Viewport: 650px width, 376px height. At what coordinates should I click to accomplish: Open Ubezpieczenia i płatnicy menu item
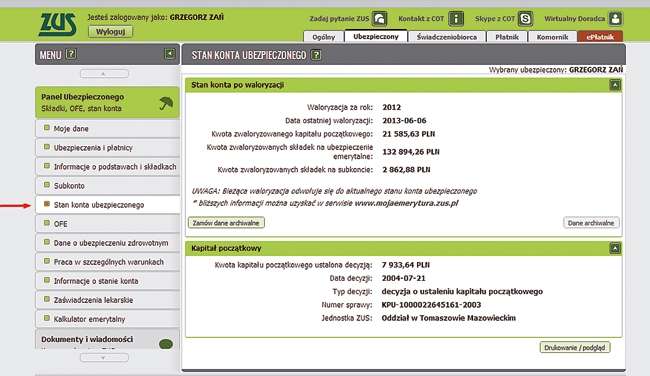(x=107, y=148)
